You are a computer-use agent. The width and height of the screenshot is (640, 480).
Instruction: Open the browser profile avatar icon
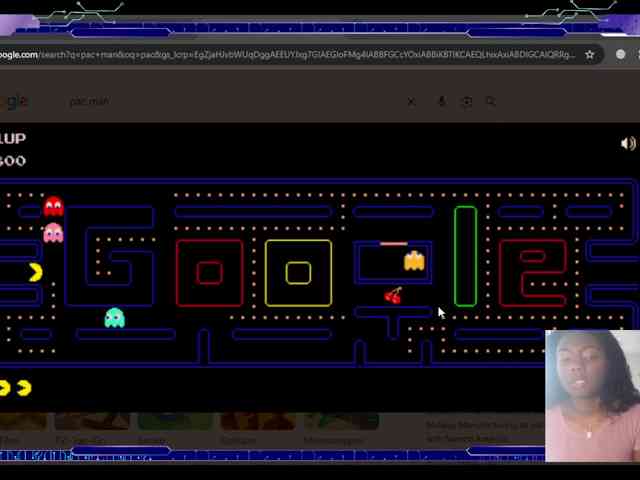(621, 55)
